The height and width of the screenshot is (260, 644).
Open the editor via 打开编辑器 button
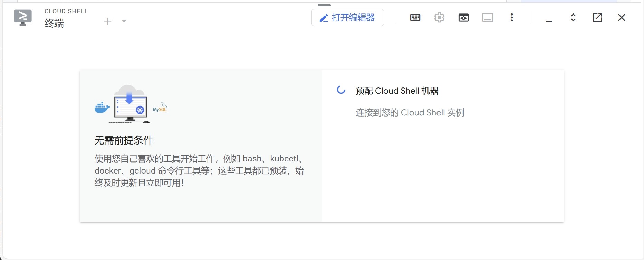348,18
